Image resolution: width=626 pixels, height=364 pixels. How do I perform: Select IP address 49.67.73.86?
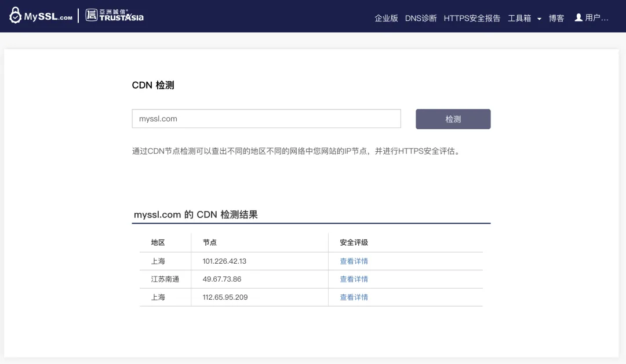click(x=222, y=279)
